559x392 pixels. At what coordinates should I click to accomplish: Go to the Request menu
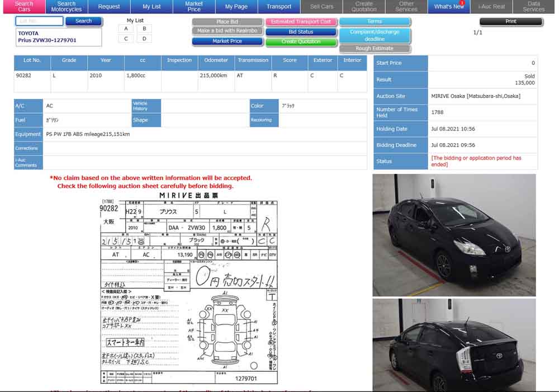pos(109,6)
